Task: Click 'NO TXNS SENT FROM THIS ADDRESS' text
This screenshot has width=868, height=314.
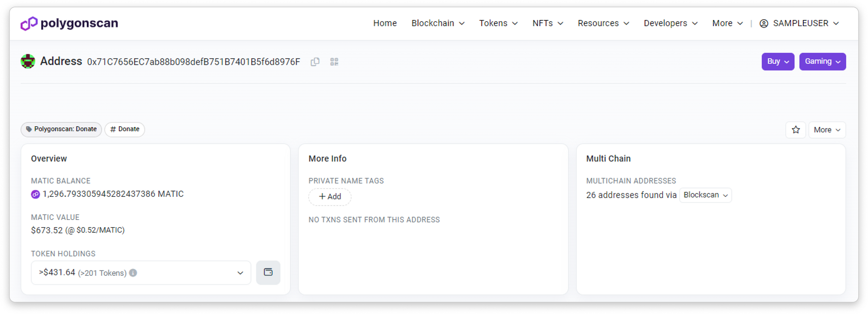Action: coord(374,220)
